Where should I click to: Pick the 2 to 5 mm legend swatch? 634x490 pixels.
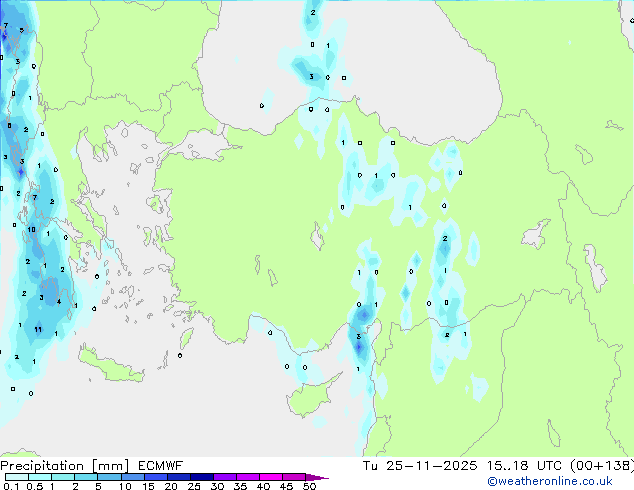pos(86,477)
